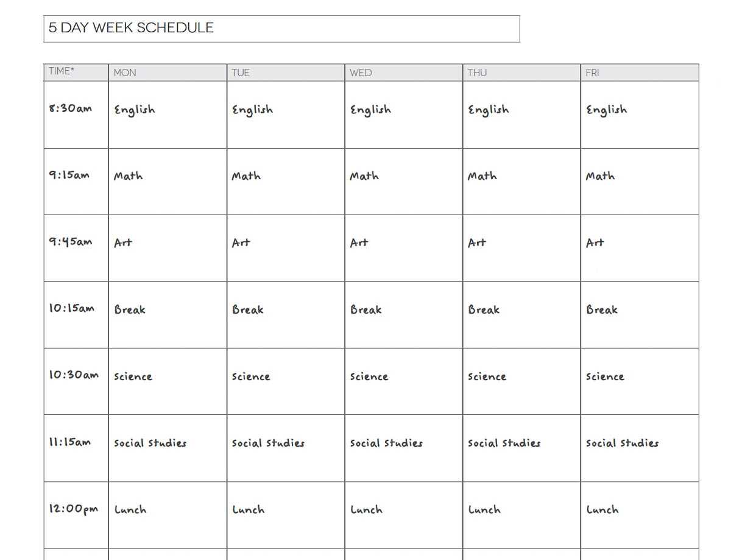
Task: Click the 5 Day Week Schedule title field
Action: [281, 29]
